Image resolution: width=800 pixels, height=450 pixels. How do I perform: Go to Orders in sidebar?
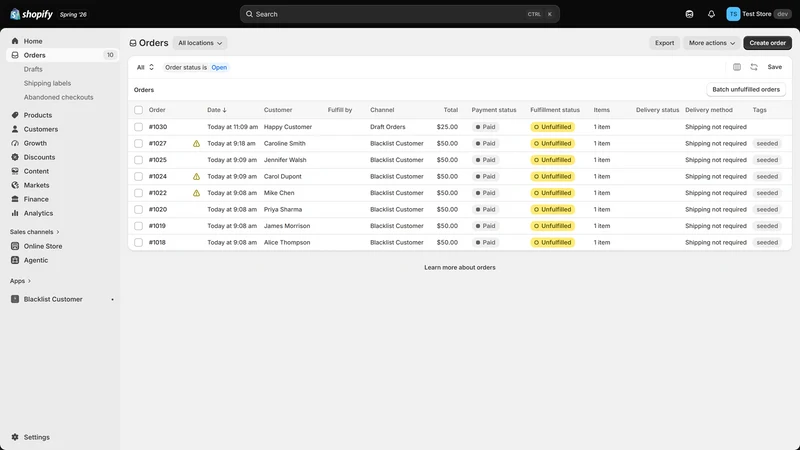62,55
